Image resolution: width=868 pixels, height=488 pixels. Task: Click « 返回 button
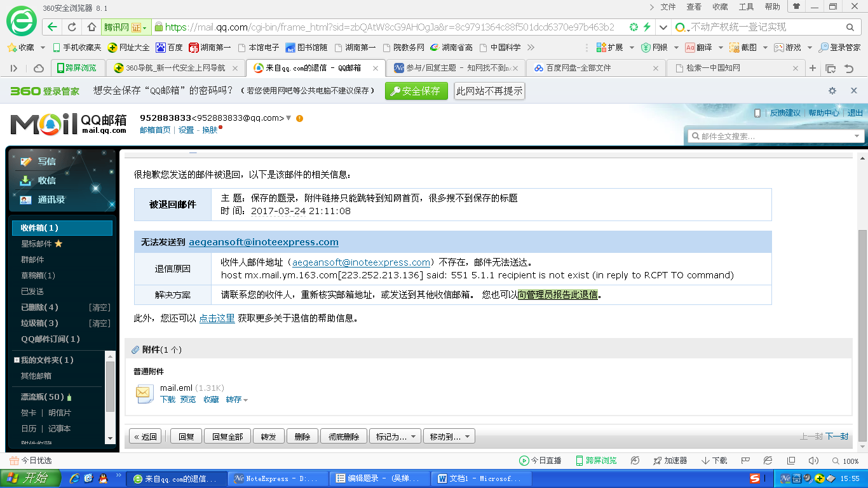(145, 437)
